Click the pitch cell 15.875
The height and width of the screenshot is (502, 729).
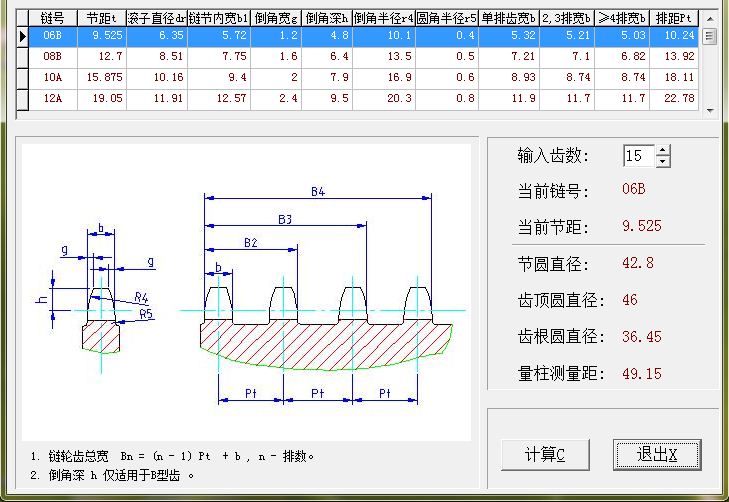102,78
